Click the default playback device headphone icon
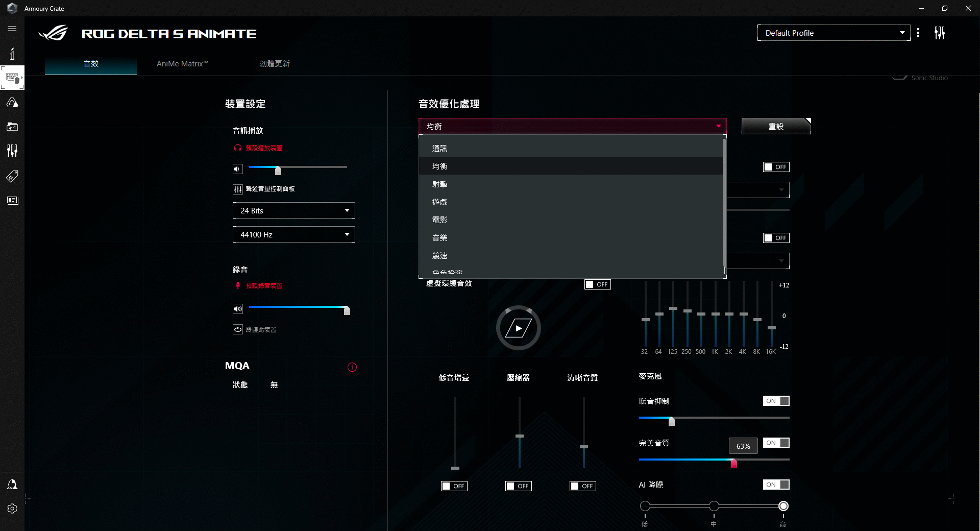This screenshot has height=531, width=980. tap(237, 148)
